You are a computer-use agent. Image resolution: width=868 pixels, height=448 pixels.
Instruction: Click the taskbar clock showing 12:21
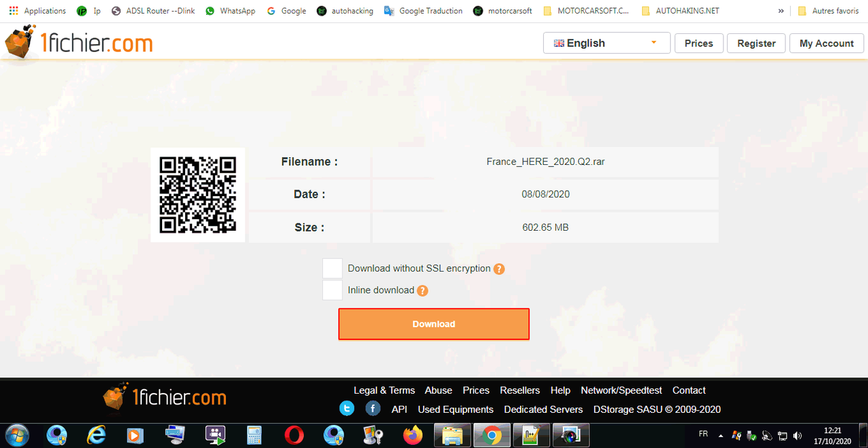833,436
